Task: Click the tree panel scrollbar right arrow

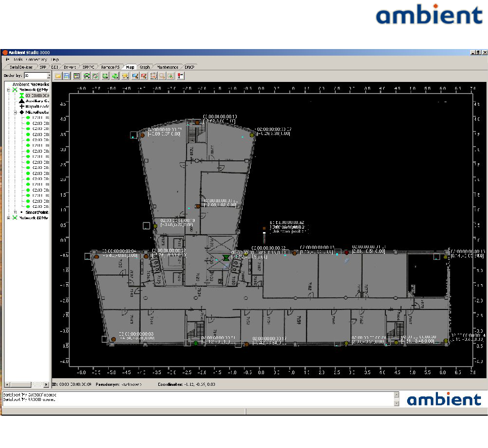Action: (x=47, y=384)
